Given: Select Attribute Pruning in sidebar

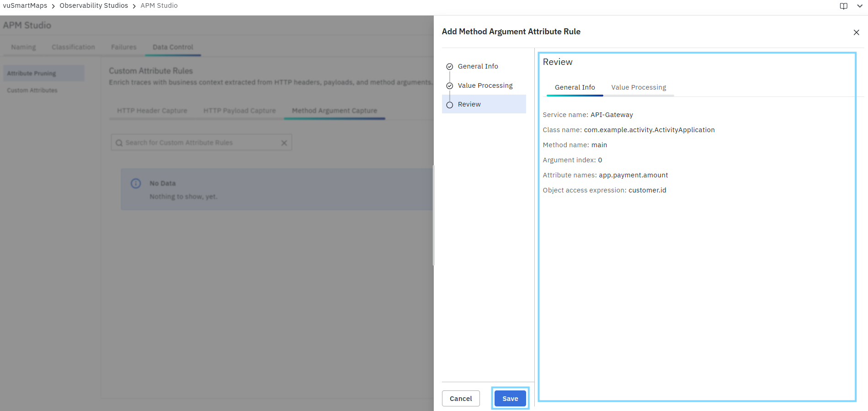Looking at the screenshot, I should 44,73.
